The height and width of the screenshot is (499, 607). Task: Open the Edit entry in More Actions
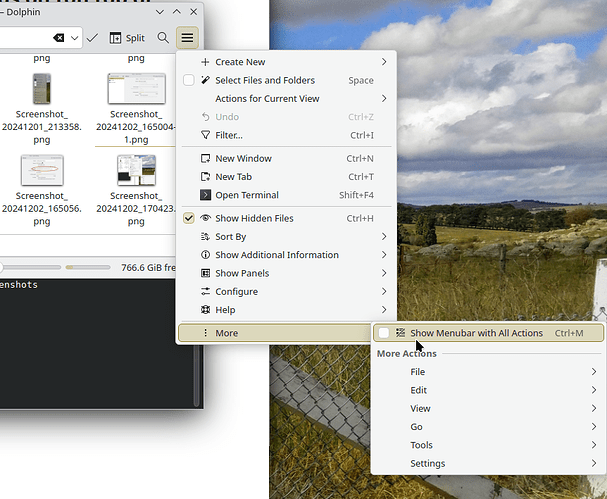pos(488,390)
